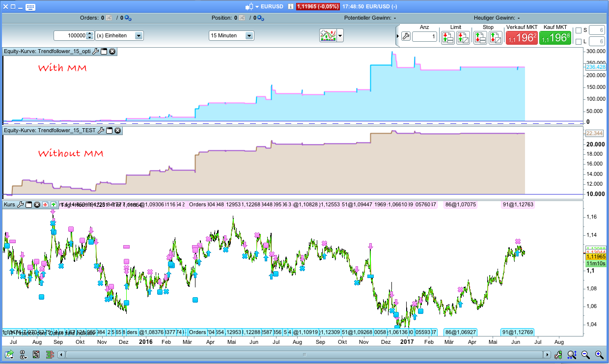Screen dimensions: 609x364
Task: Click the red Verkauf MKT sell button
Action: [x=522, y=38]
